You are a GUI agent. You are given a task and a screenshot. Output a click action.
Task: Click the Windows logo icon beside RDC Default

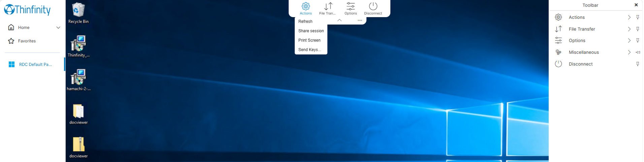click(11, 64)
